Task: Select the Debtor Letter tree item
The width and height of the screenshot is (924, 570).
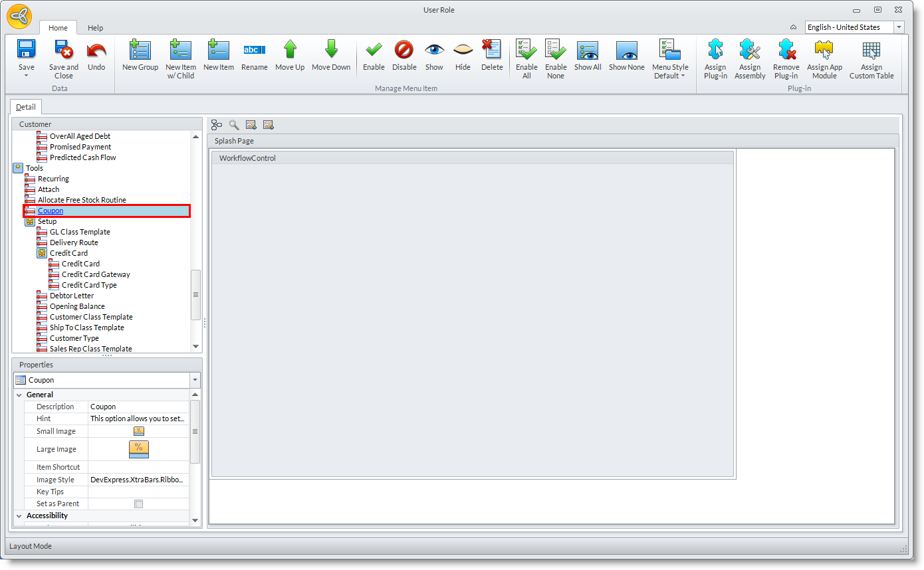Action: click(72, 296)
